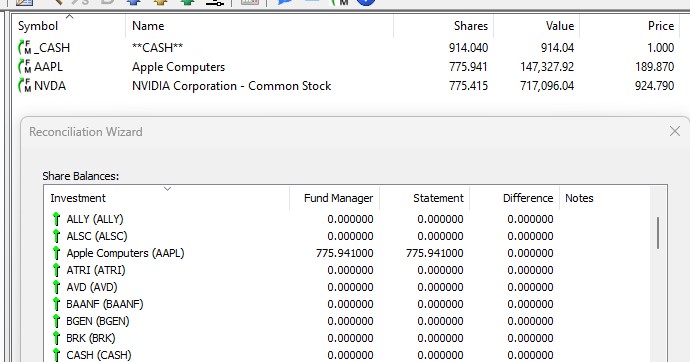Click the 189.870 price cell

click(654, 67)
